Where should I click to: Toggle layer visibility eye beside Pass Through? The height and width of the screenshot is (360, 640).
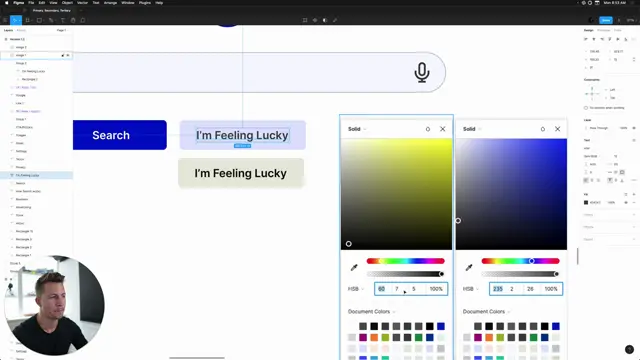tap(634, 128)
